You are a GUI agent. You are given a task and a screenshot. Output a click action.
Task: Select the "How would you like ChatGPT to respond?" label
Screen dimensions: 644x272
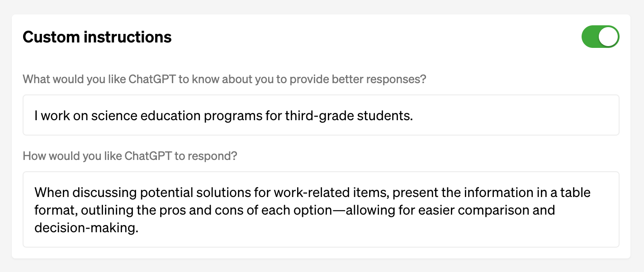click(x=130, y=156)
